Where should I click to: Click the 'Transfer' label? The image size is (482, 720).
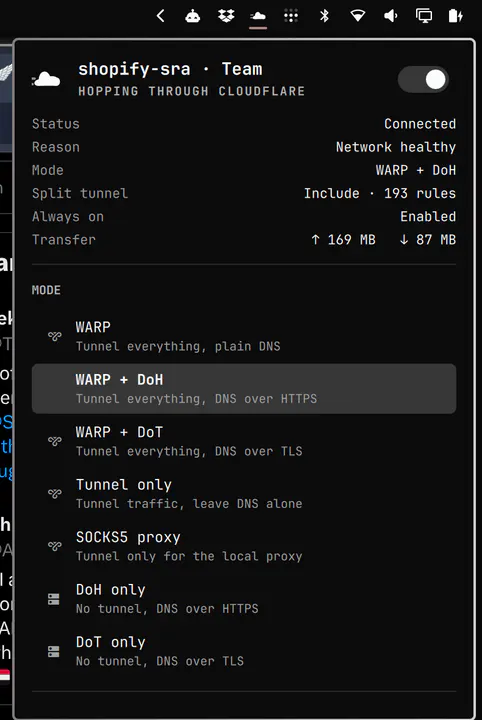(64, 240)
